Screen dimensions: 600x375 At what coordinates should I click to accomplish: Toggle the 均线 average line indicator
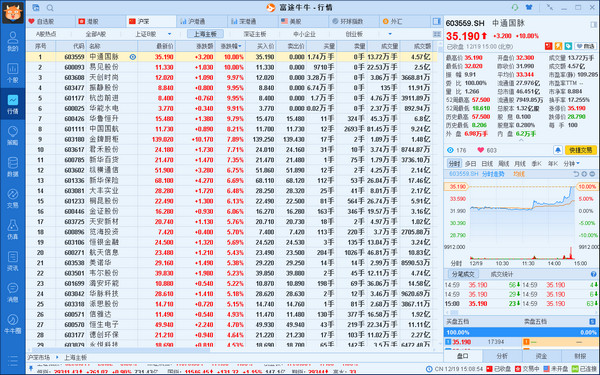click(518, 174)
